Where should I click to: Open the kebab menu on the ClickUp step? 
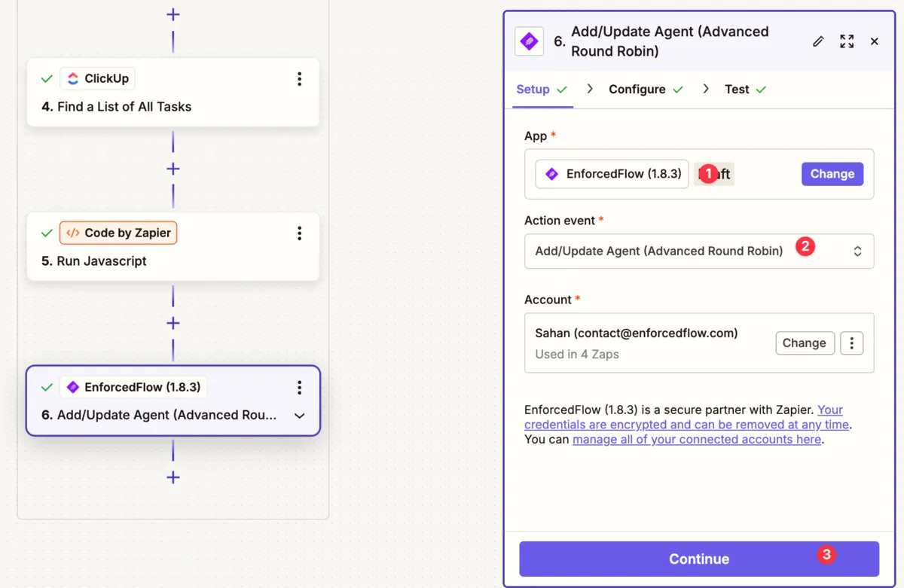click(299, 78)
